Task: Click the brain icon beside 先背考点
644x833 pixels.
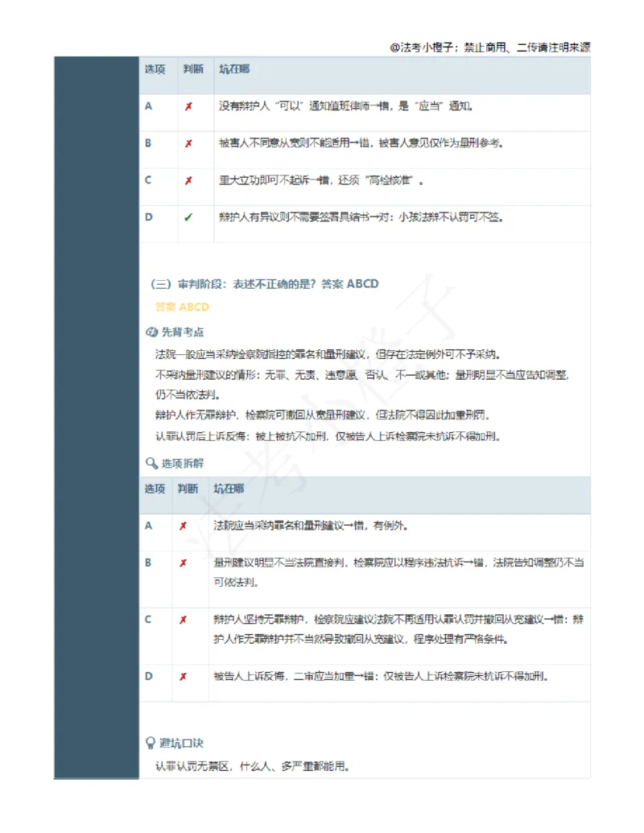Action: click(151, 332)
